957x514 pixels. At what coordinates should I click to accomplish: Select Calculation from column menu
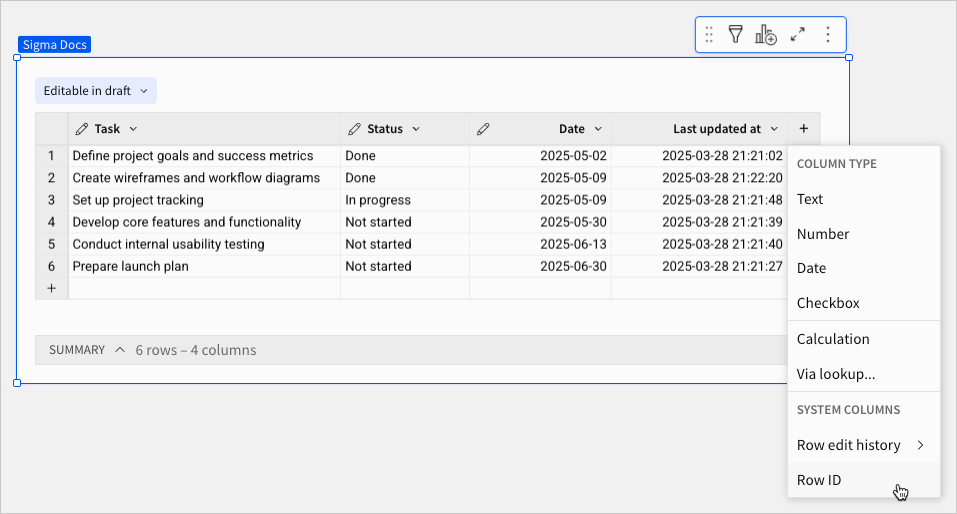[x=833, y=339]
